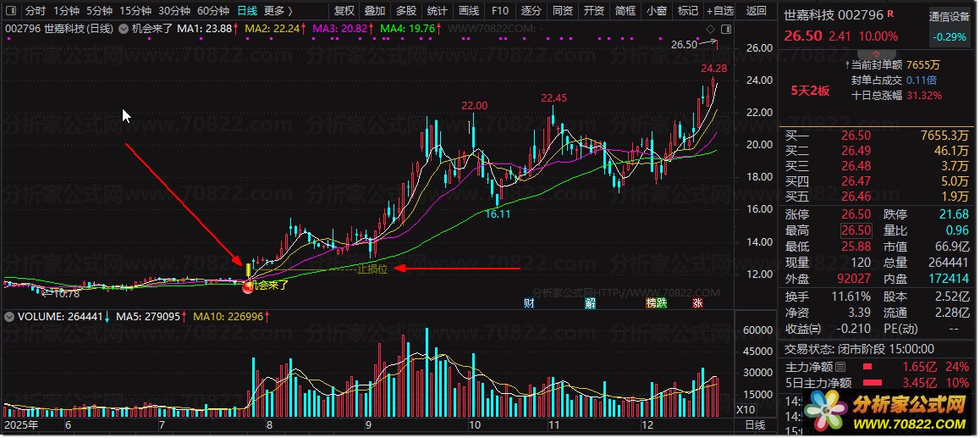Click the 5天2板 label
Screen dimensions: 980x438
tap(810, 90)
